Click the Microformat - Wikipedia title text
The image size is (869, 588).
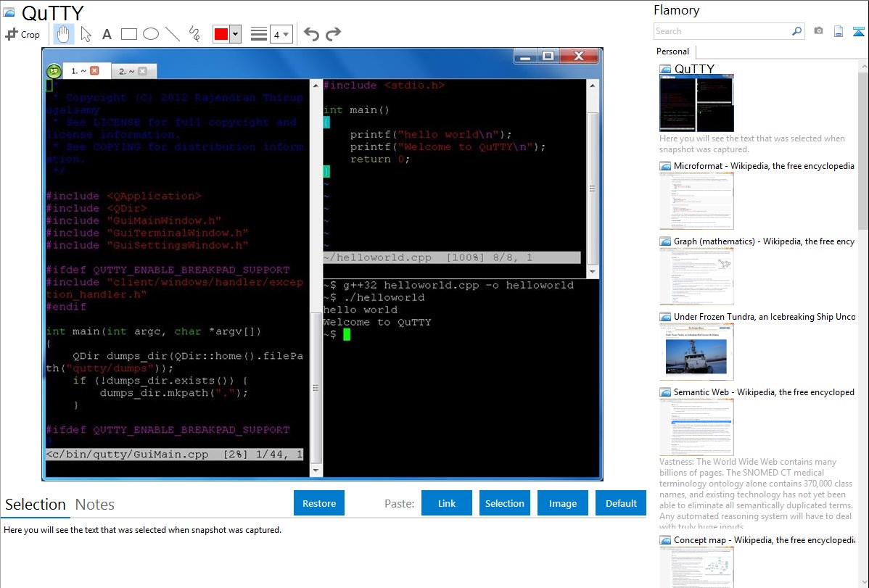[764, 166]
